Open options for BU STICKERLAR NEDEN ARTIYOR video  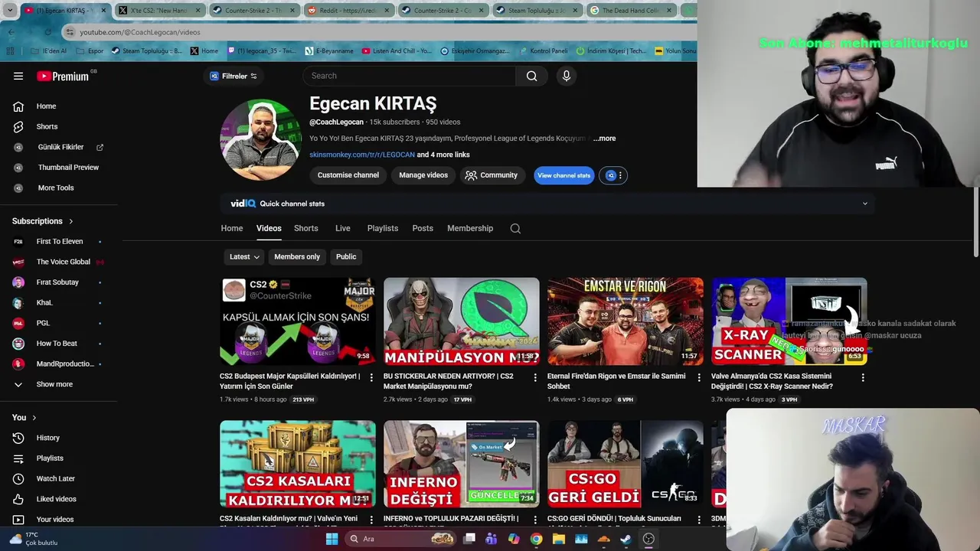[535, 377]
